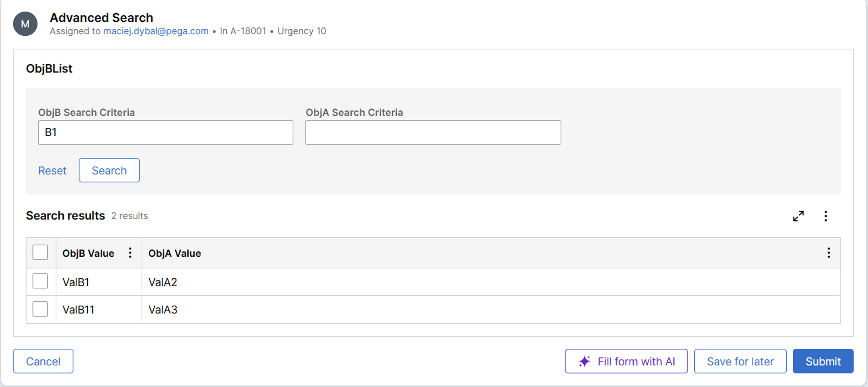Image resolution: width=868 pixels, height=387 pixels.
Task: Open search results table options menu
Action: 826,216
